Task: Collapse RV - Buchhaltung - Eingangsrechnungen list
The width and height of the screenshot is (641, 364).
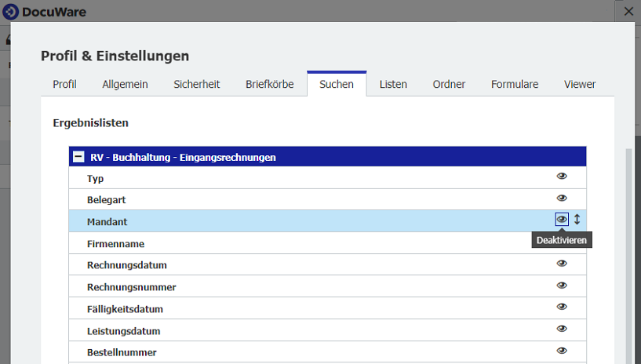Action: [78, 157]
